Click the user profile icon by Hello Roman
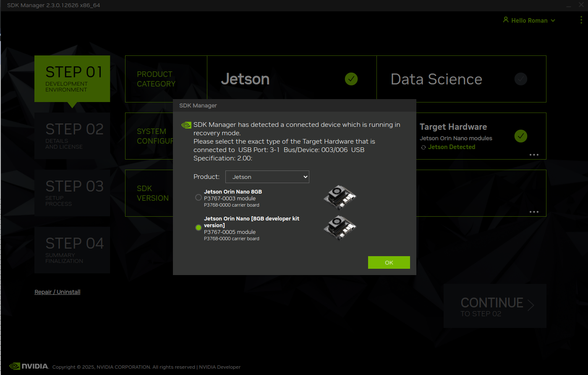The width and height of the screenshot is (588, 375). click(x=506, y=20)
